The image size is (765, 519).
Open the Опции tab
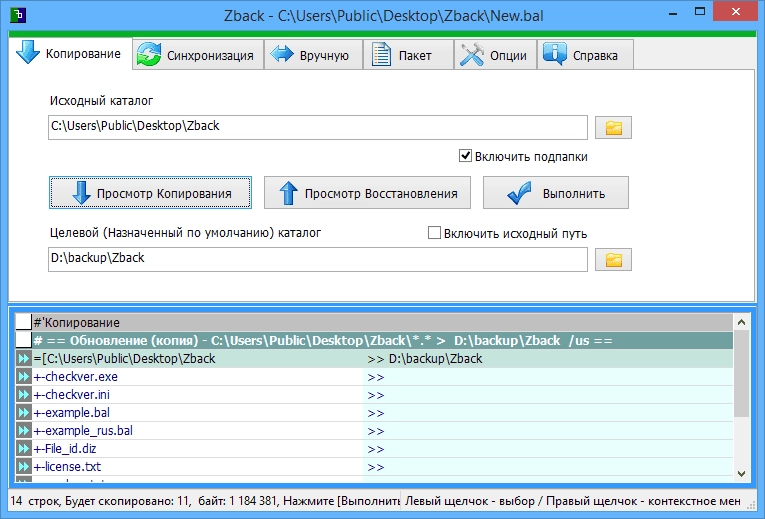pyautogui.click(x=495, y=55)
